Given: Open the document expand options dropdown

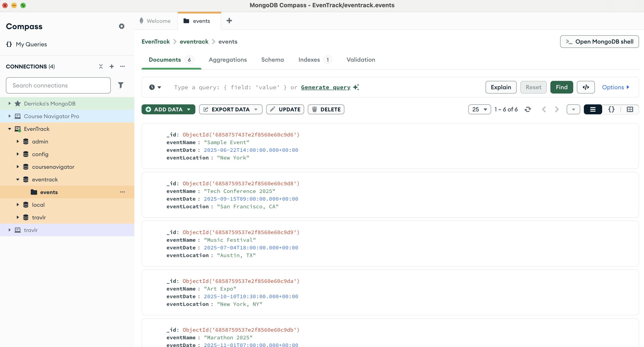Looking at the screenshot, I should [573, 109].
